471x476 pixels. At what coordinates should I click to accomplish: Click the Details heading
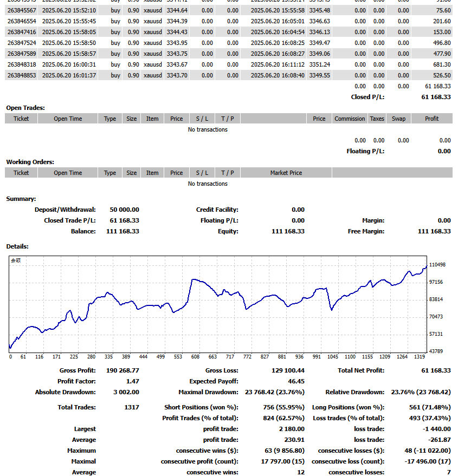[x=17, y=246]
